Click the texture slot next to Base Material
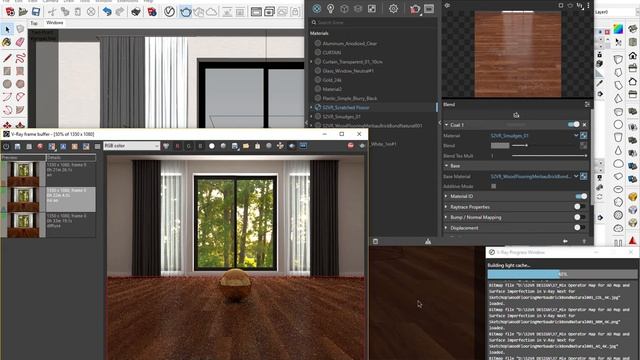640x360 pixels. (583, 176)
